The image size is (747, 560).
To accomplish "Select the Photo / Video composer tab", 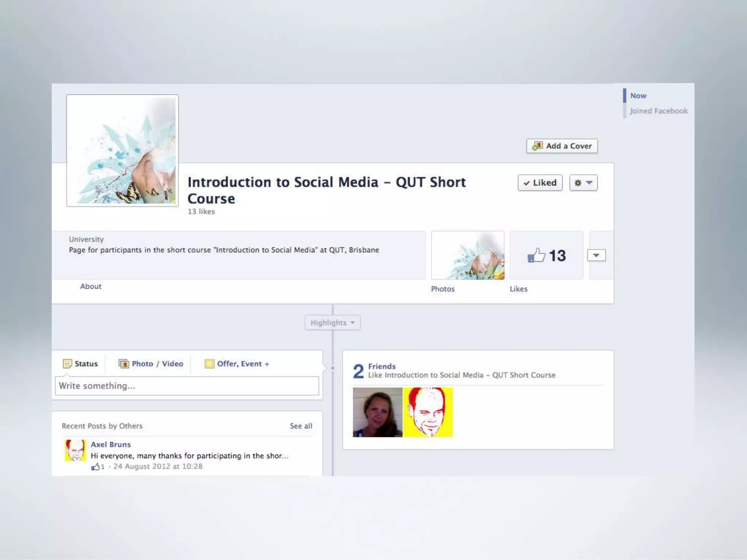I will 157,364.
